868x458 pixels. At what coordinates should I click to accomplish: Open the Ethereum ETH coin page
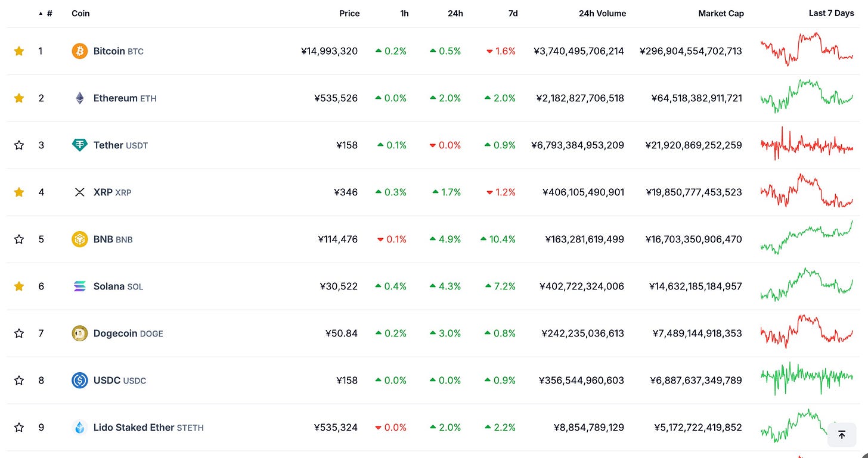pyautogui.click(x=125, y=98)
